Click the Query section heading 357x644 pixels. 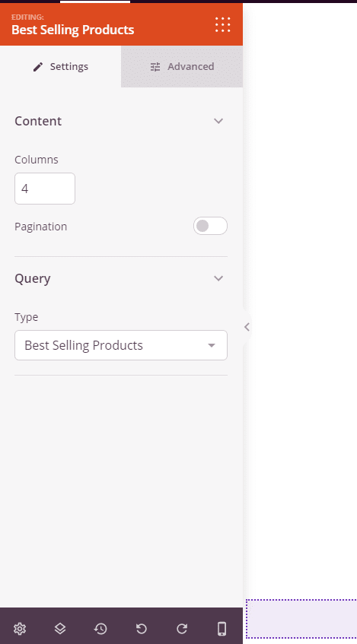tap(33, 279)
